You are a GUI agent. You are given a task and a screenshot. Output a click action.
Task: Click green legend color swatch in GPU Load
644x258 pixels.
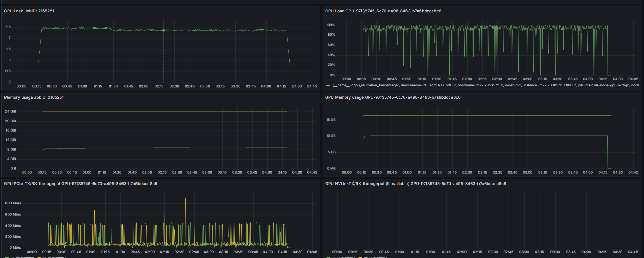pos(328,85)
